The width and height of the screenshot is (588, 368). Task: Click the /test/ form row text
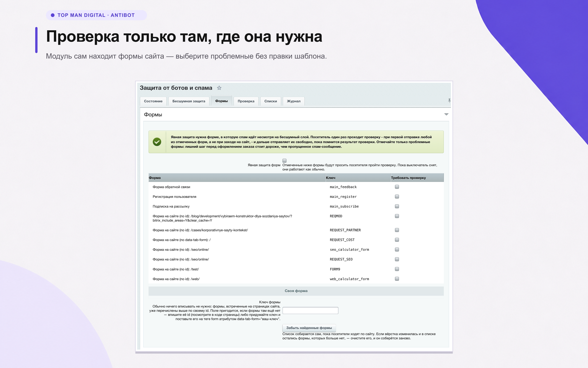176,269
